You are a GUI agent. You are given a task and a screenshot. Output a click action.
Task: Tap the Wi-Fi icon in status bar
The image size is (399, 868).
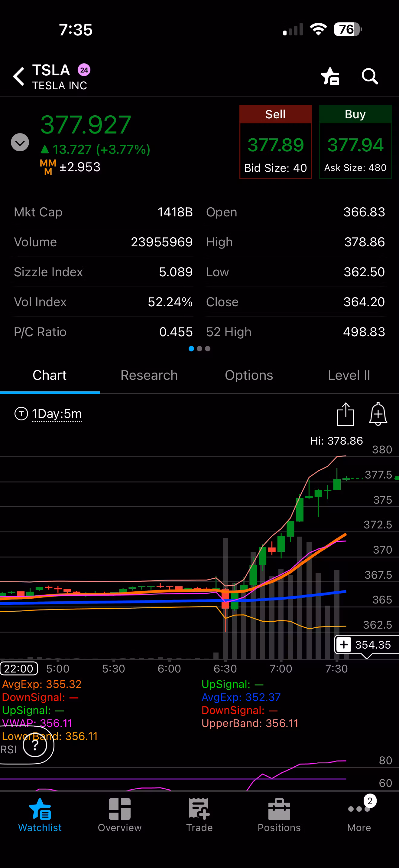(x=318, y=29)
